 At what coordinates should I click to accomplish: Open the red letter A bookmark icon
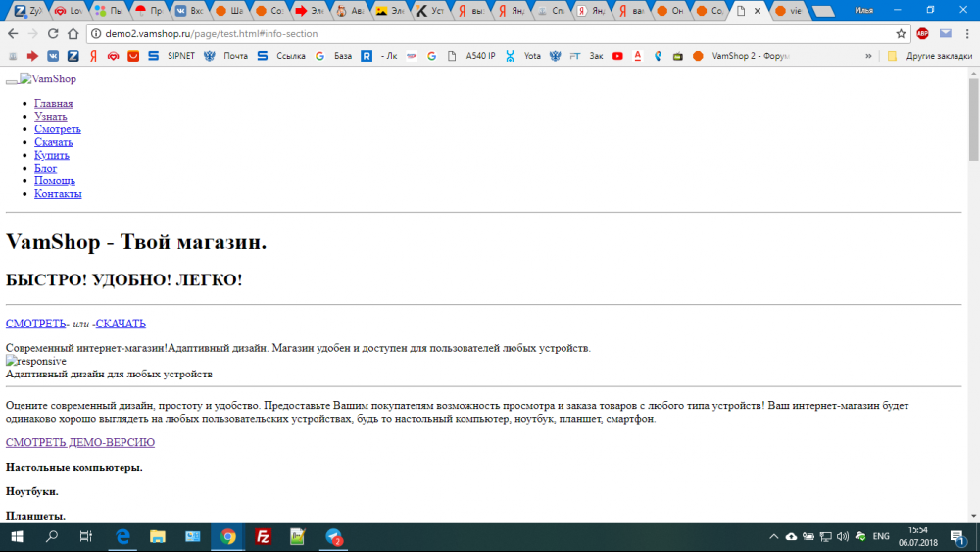click(638, 56)
